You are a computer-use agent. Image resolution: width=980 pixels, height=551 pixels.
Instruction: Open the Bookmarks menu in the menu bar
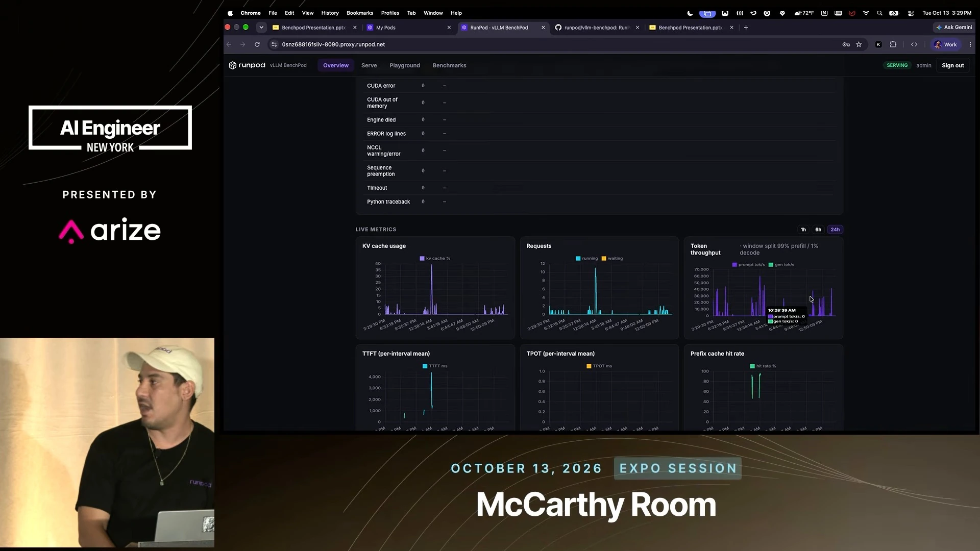tap(360, 13)
